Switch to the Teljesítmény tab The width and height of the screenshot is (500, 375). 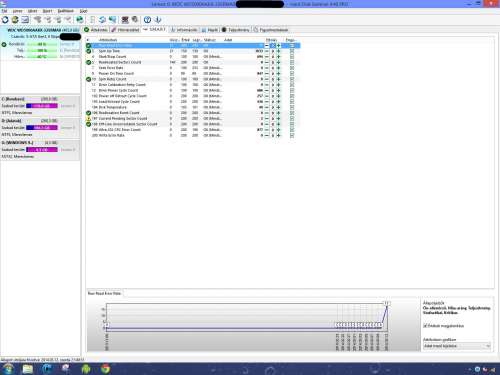coord(236,30)
